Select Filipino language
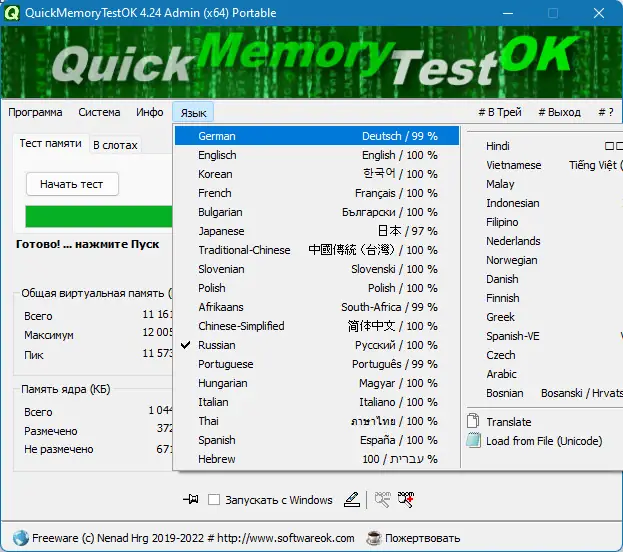 click(x=544, y=222)
